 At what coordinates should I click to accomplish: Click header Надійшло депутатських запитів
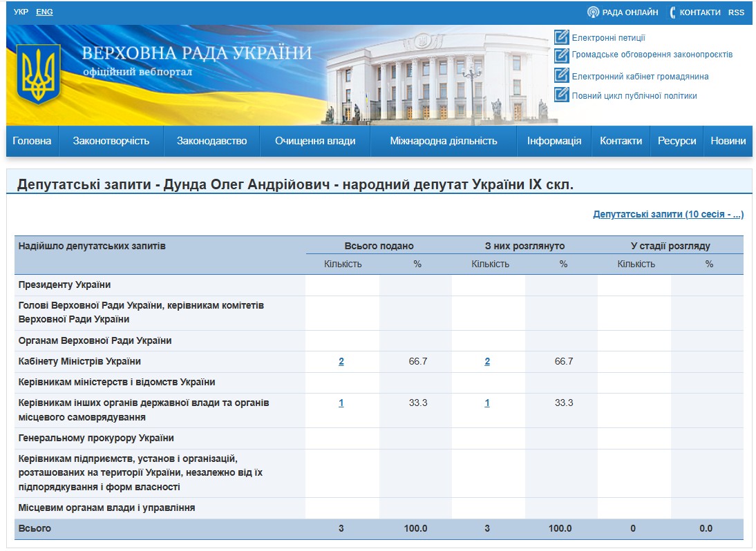tap(92, 246)
